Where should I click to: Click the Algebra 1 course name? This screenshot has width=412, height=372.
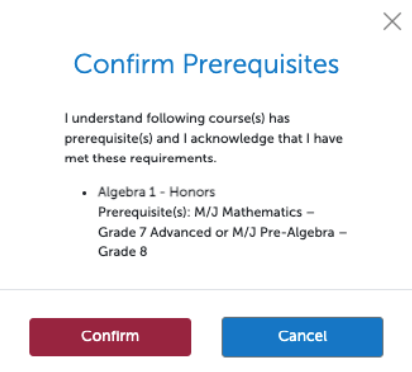[127, 192]
